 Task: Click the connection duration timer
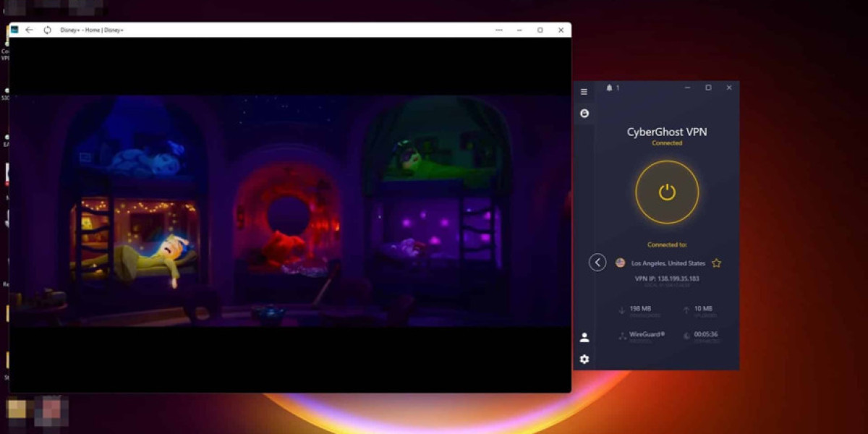(x=705, y=334)
